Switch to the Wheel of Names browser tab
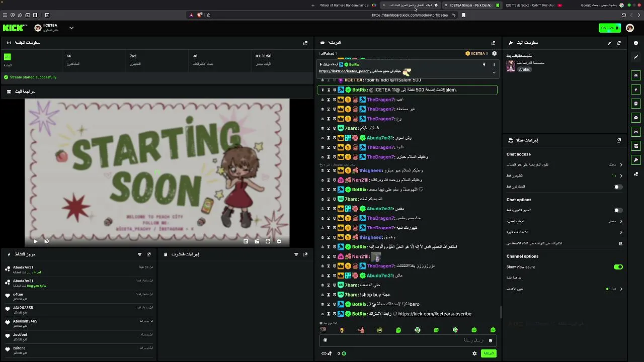Image resolution: width=644 pixels, height=362 pixels. point(347,6)
